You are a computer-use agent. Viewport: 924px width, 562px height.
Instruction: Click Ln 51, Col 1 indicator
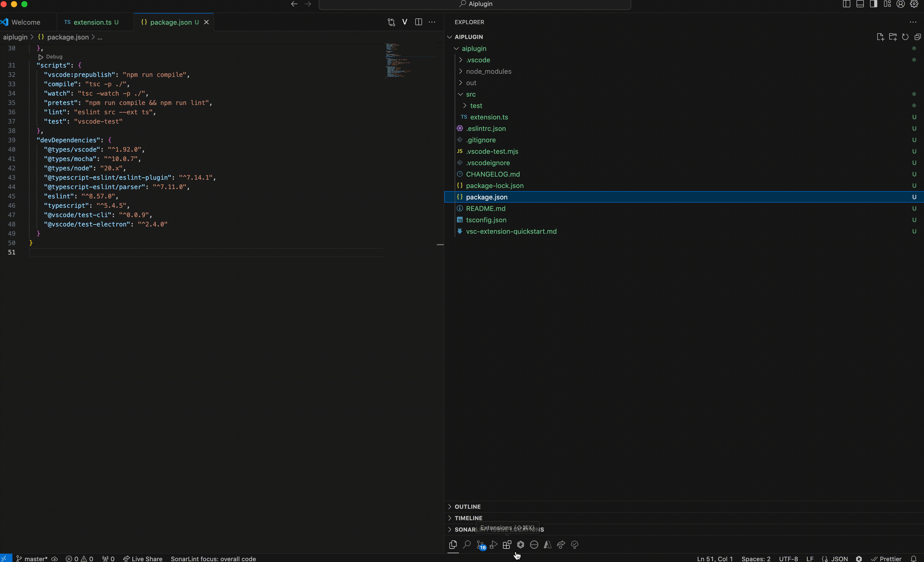point(715,559)
